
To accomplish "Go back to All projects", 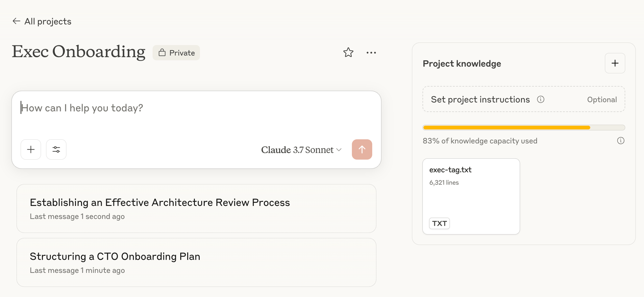I will pos(48,22).
